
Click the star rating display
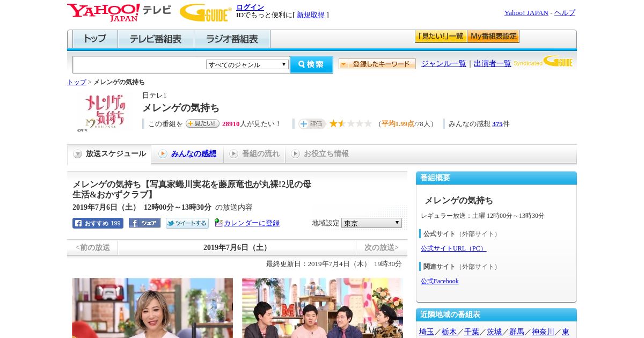(x=350, y=123)
